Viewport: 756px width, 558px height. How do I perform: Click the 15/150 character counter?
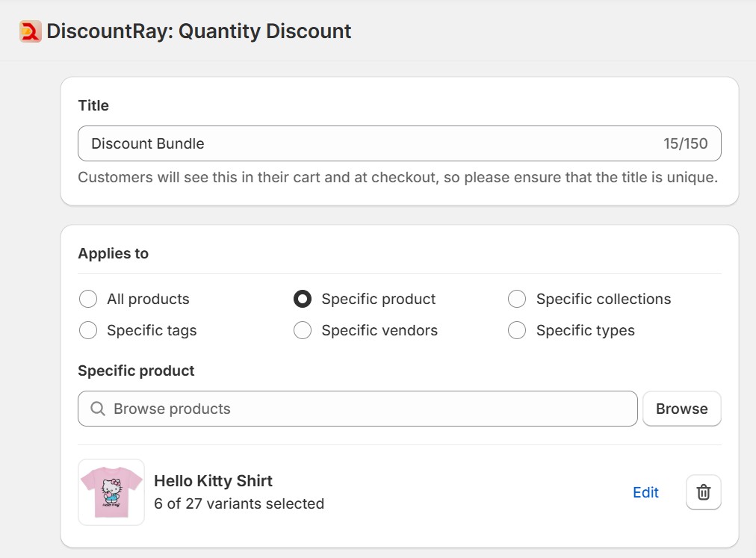tap(685, 143)
